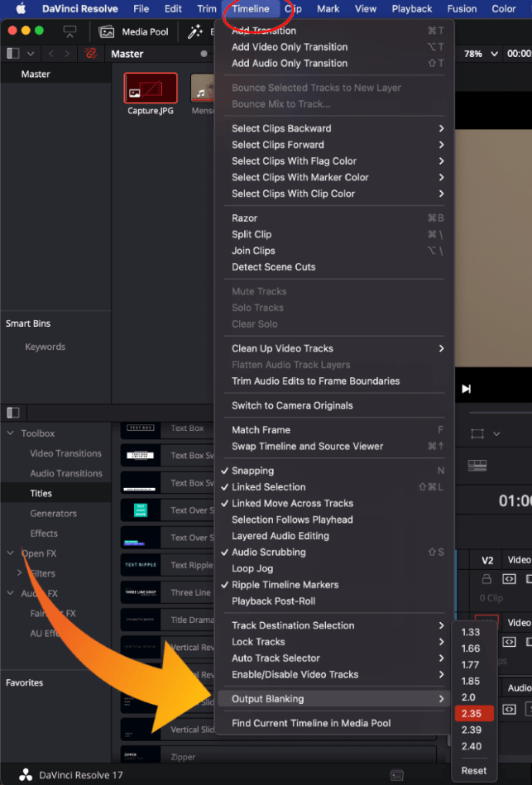Click Reset in the blanking submenu
The width and height of the screenshot is (532, 785).
[474, 770]
